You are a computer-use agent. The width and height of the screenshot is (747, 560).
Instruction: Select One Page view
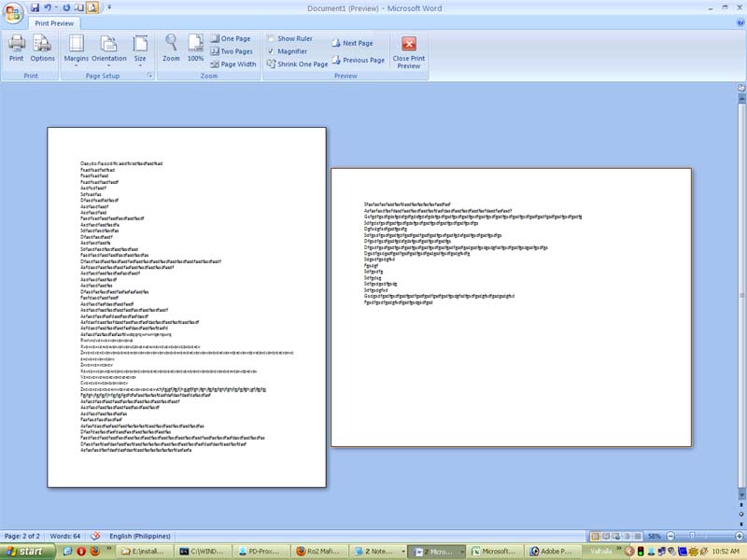pyautogui.click(x=231, y=37)
